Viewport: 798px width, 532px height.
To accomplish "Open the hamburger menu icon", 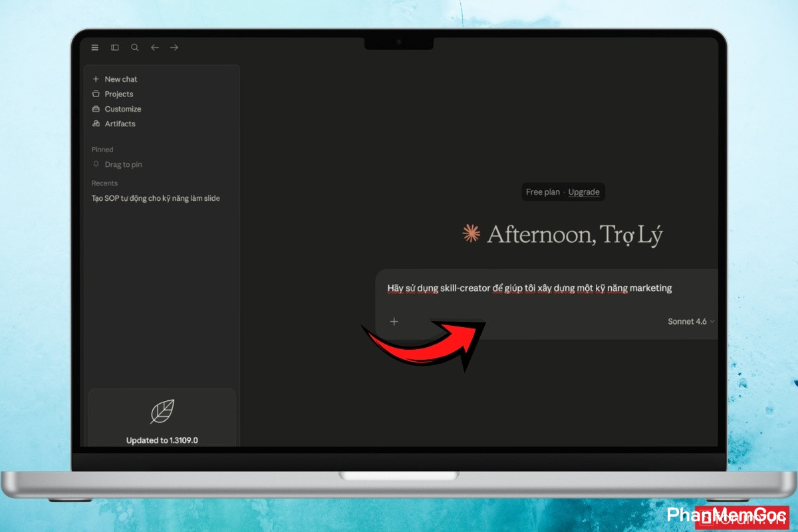I will pos(95,47).
